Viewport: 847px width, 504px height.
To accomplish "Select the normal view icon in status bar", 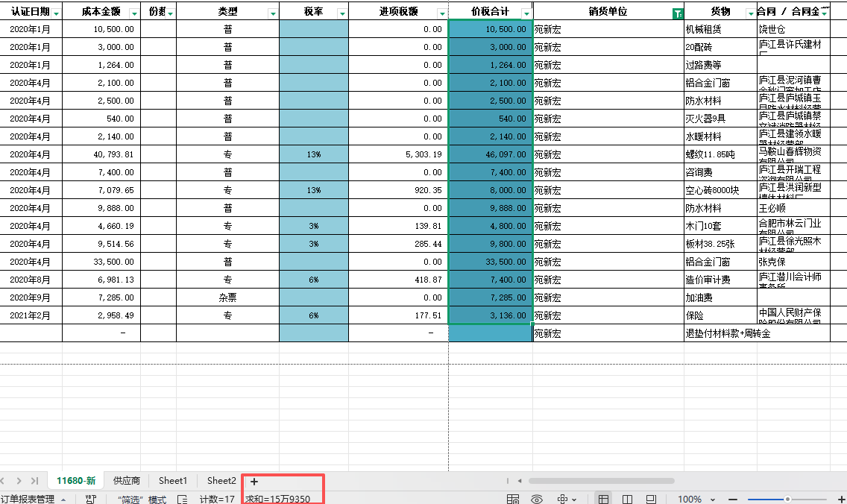I will [x=603, y=500].
